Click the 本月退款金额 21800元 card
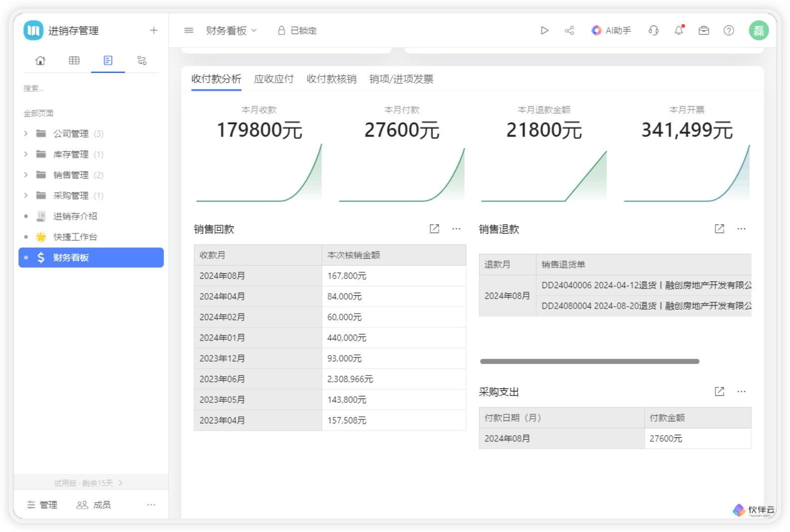This screenshot has width=790, height=532. point(544,153)
